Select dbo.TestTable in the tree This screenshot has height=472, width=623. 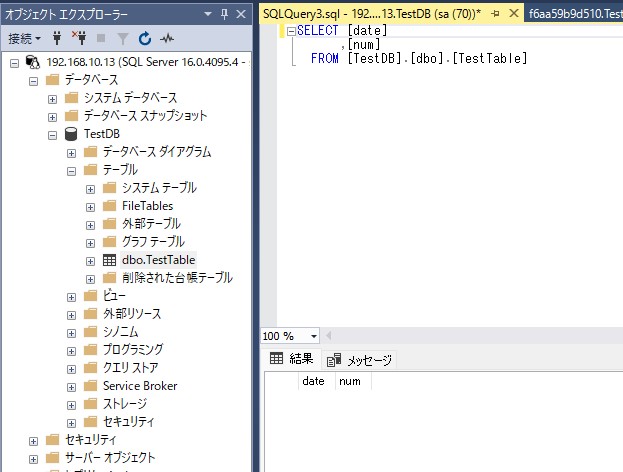click(159, 260)
